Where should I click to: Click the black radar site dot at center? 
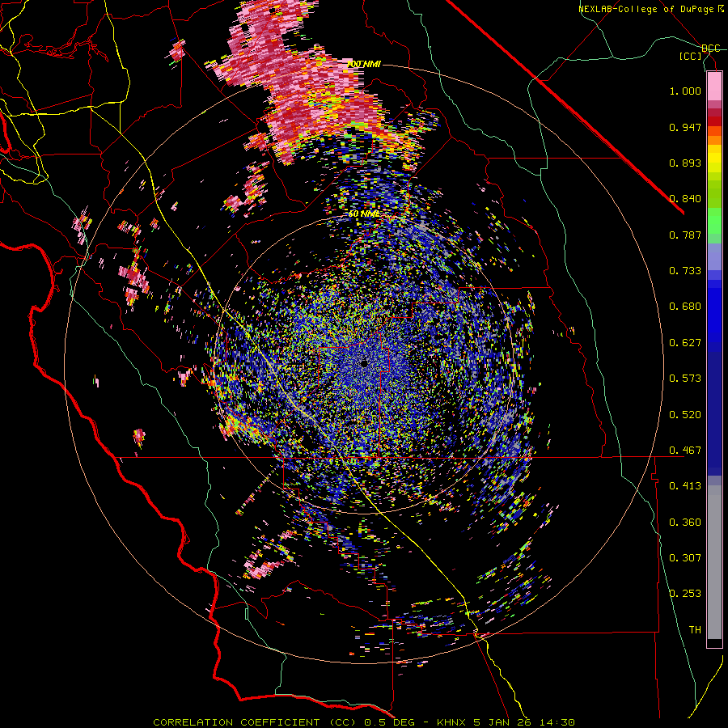pyautogui.click(x=364, y=363)
